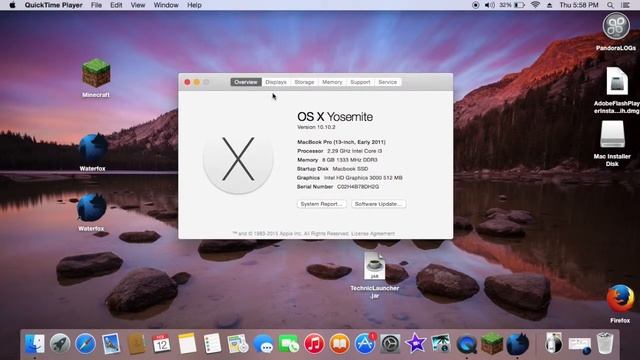
Task: Minimize the About This Mac window
Action: tap(197, 82)
